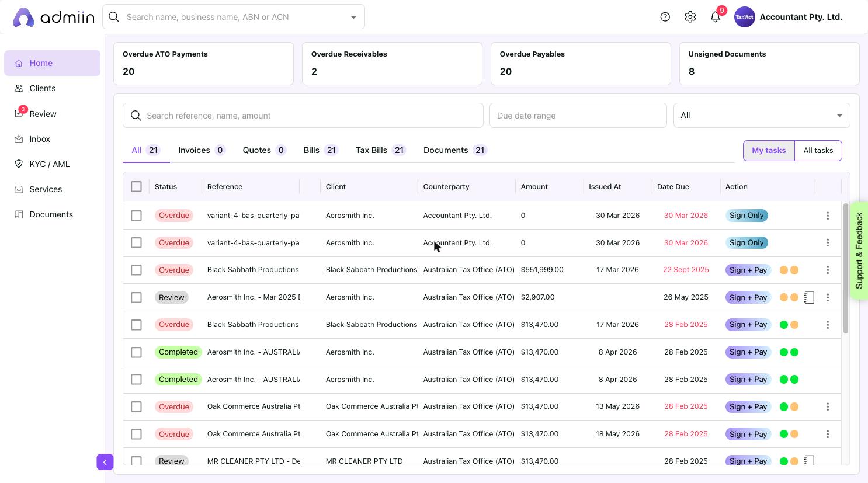Open the Due date range picker

coord(578,116)
